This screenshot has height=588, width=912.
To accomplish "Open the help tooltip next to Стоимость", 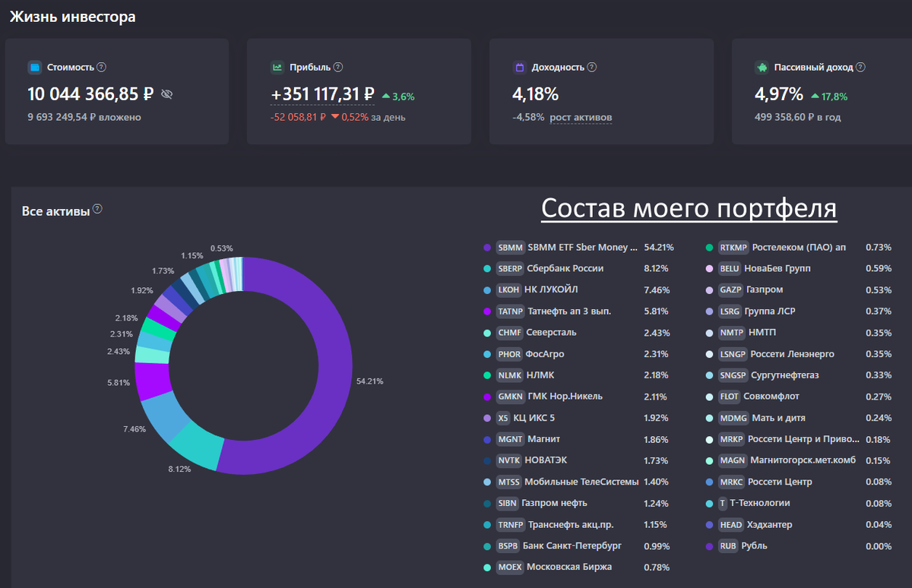I will (102, 68).
